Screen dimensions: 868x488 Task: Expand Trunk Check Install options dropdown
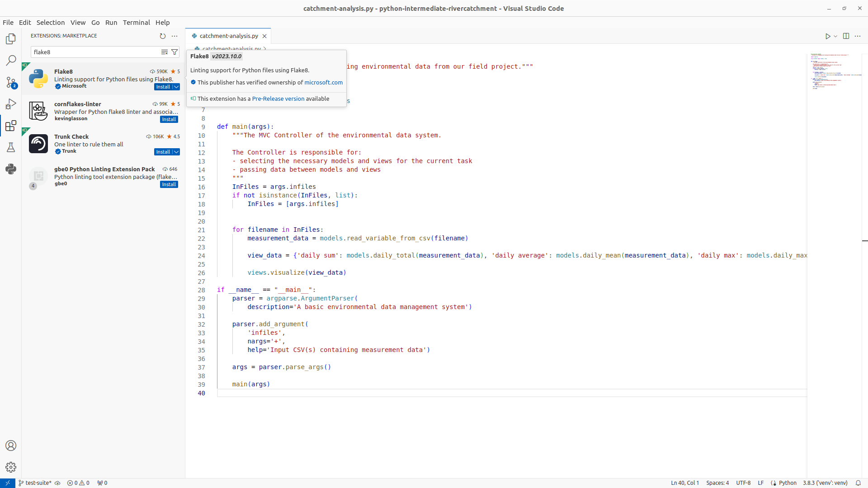click(177, 152)
